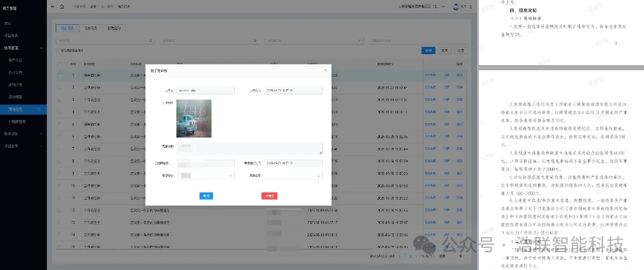Toggle the sidebar collapse icon beside home
The image size is (644, 270).
[53, 7]
